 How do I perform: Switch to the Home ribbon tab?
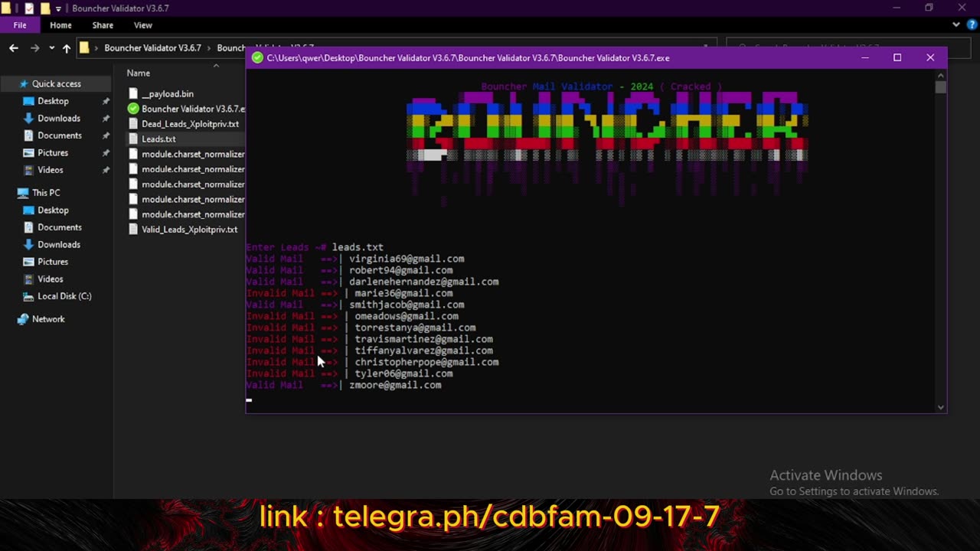tap(60, 25)
